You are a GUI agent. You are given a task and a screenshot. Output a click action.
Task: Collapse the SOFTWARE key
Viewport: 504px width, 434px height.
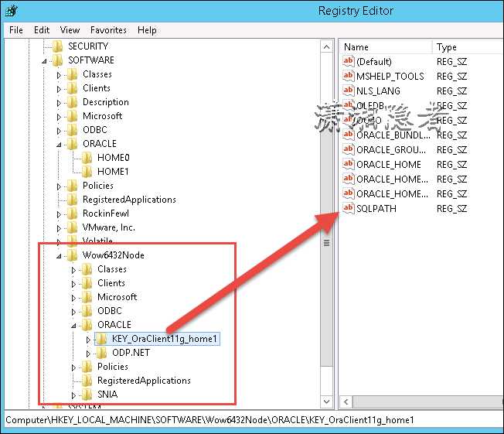point(44,61)
